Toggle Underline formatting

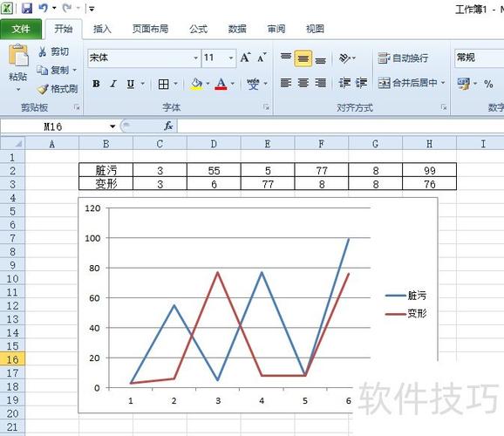(131, 85)
